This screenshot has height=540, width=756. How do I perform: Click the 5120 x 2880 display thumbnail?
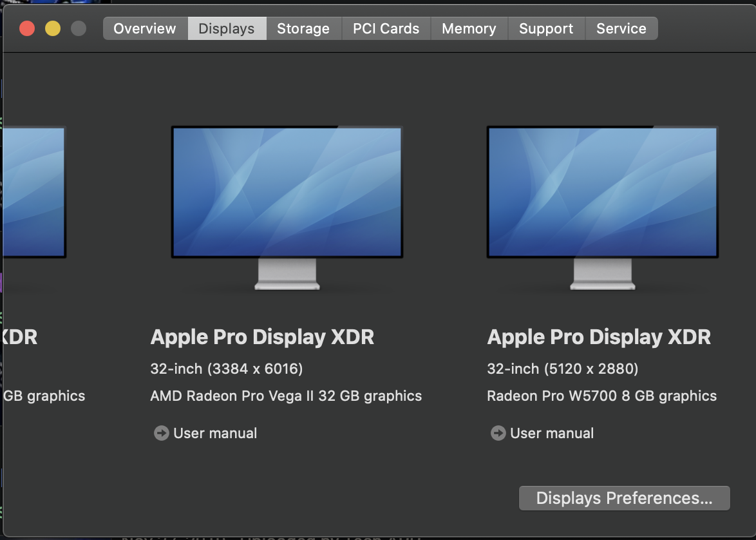coord(603,207)
